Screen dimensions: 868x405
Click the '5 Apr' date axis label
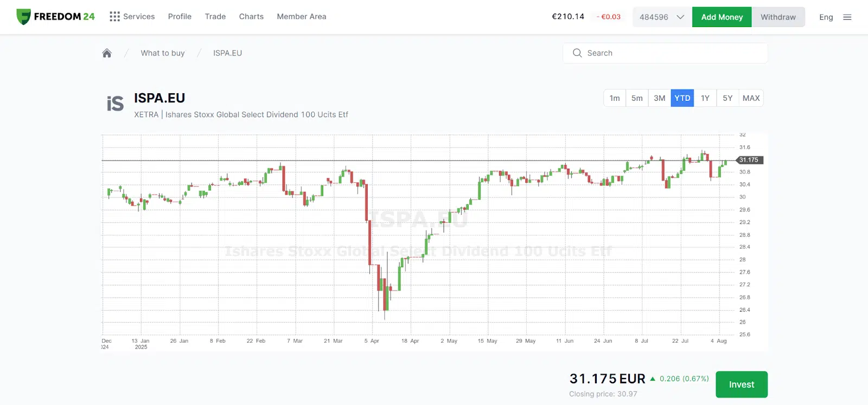click(372, 341)
